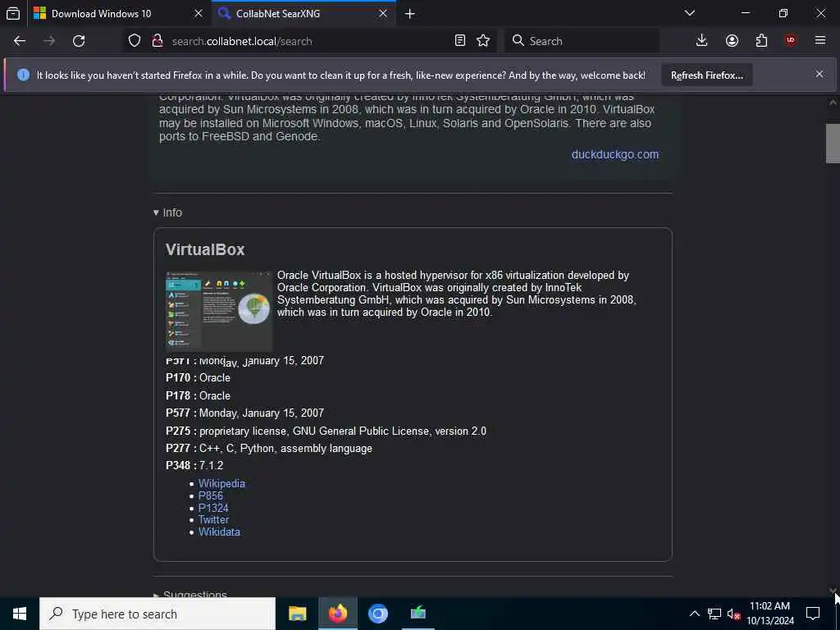Open Chromium browser from taskbar
This screenshot has width=840, height=630.
click(377, 614)
